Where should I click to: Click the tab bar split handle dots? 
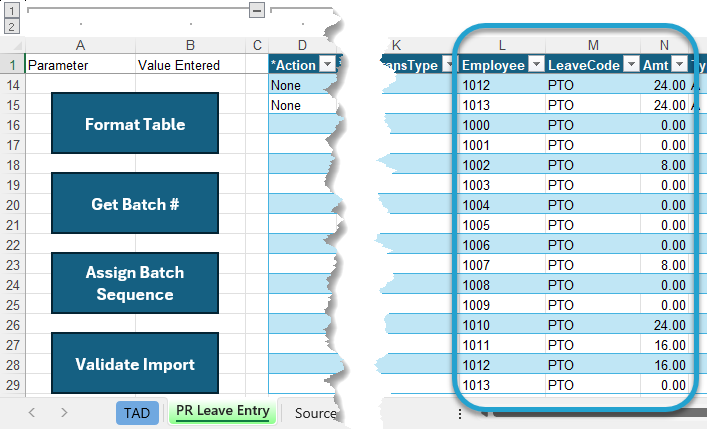(x=459, y=414)
